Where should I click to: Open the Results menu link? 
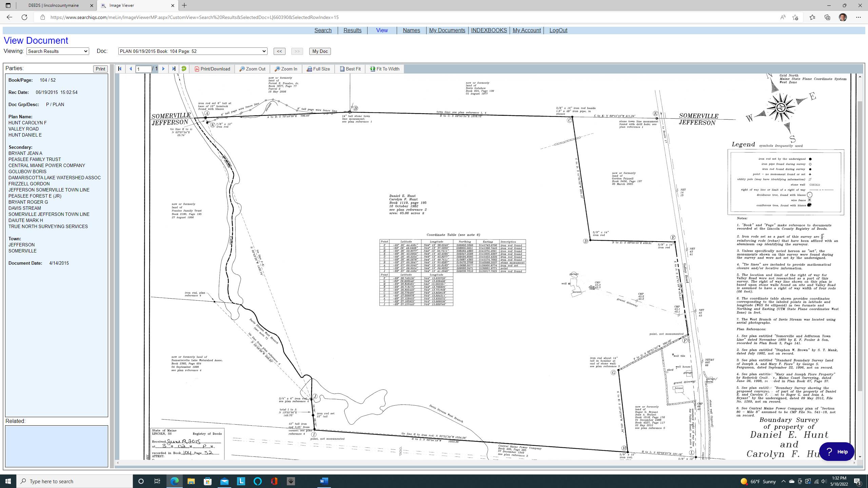(352, 30)
